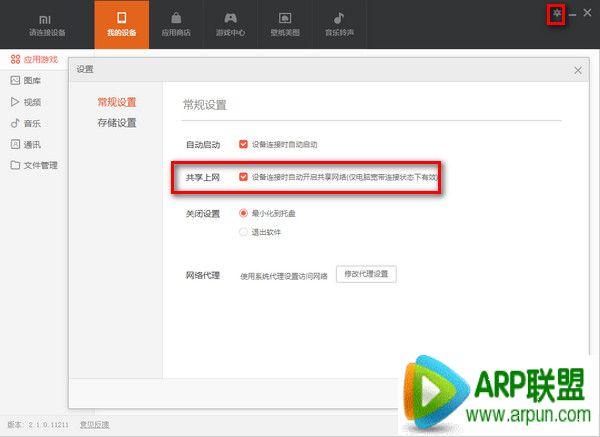The image size is (600, 437).
Task: Click the settings gear icon in title bar
Action: click(557, 14)
